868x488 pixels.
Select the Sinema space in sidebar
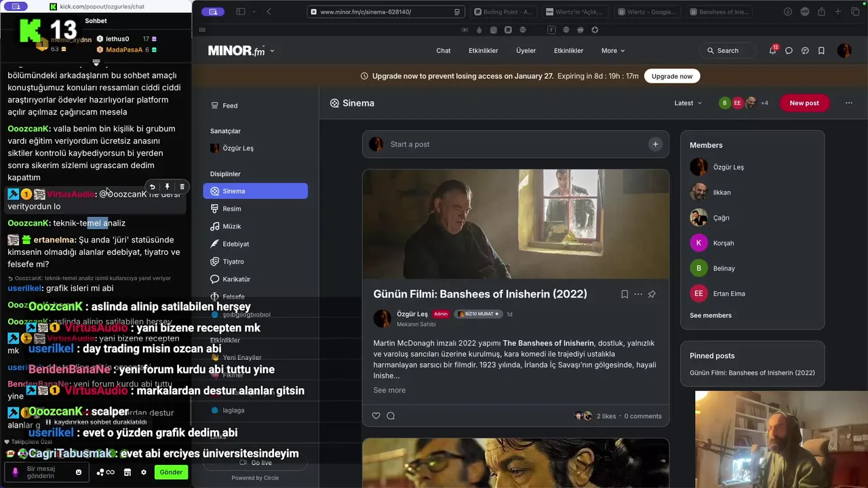255,191
